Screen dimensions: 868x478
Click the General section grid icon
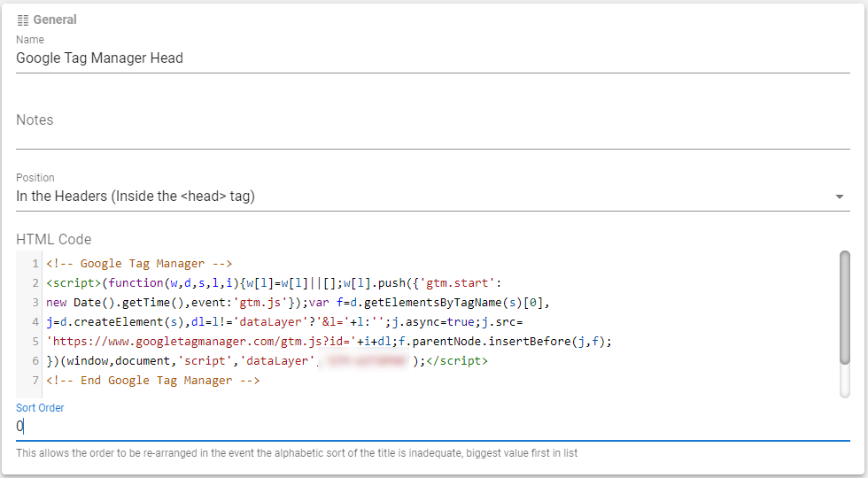point(23,20)
